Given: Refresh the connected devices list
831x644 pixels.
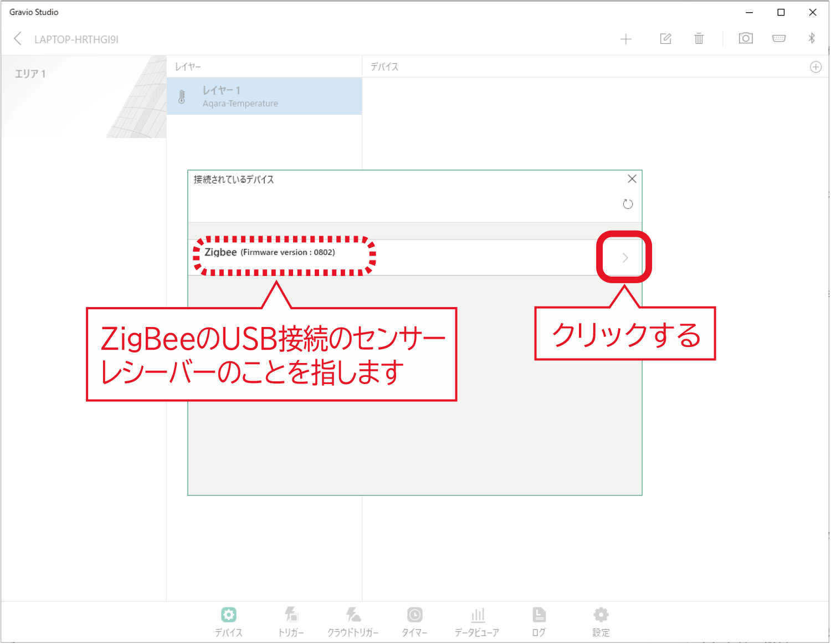Looking at the screenshot, I should coord(628,204).
